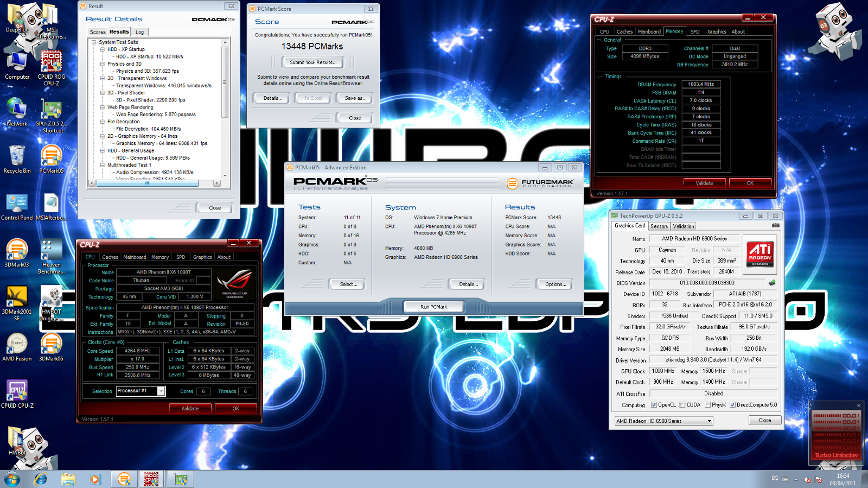Image resolution: width=868 pixels, height=488 pixels.
Task: Launch CPUID ROG CPU-Z shortcut
Action: tap(51, 68)
